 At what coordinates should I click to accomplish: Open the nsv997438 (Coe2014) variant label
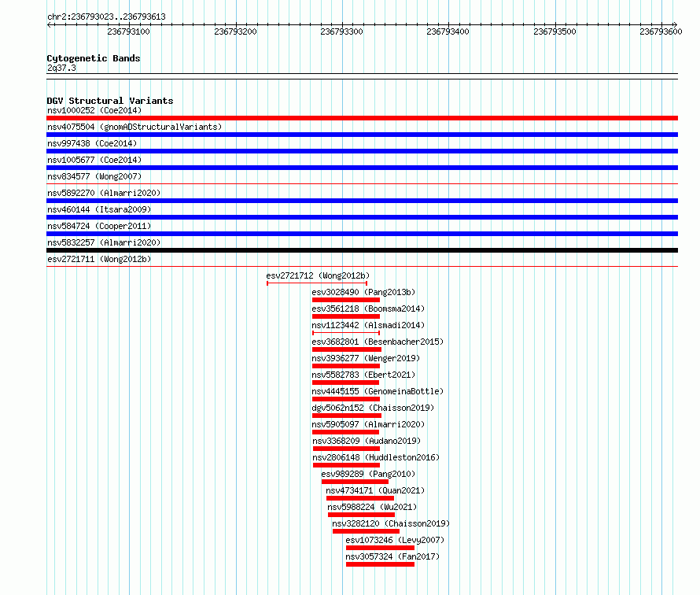tap(92, 143)
